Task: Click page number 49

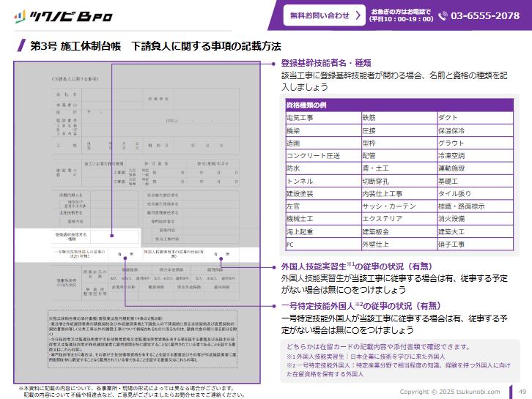Action: [x=522, y=392]
